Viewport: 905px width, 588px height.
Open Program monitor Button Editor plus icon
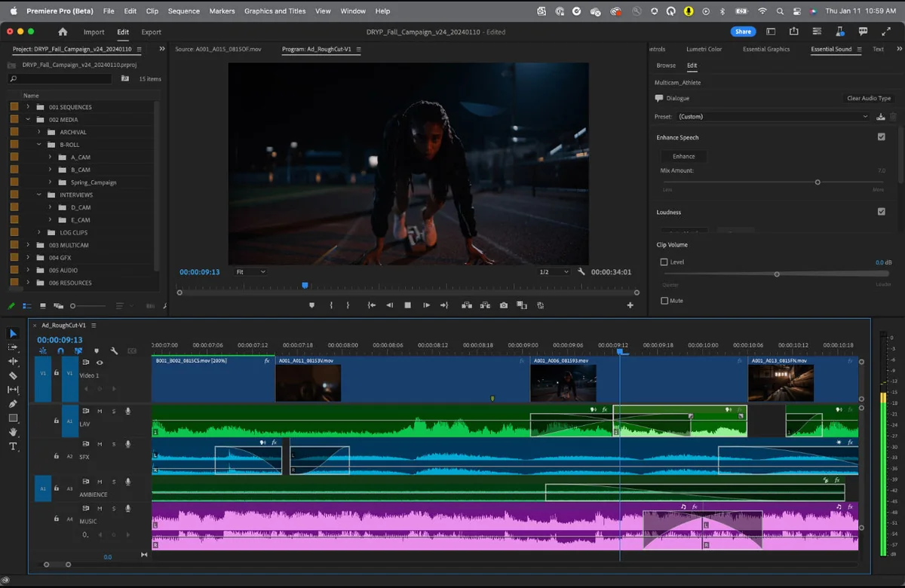tap(630, 305)
